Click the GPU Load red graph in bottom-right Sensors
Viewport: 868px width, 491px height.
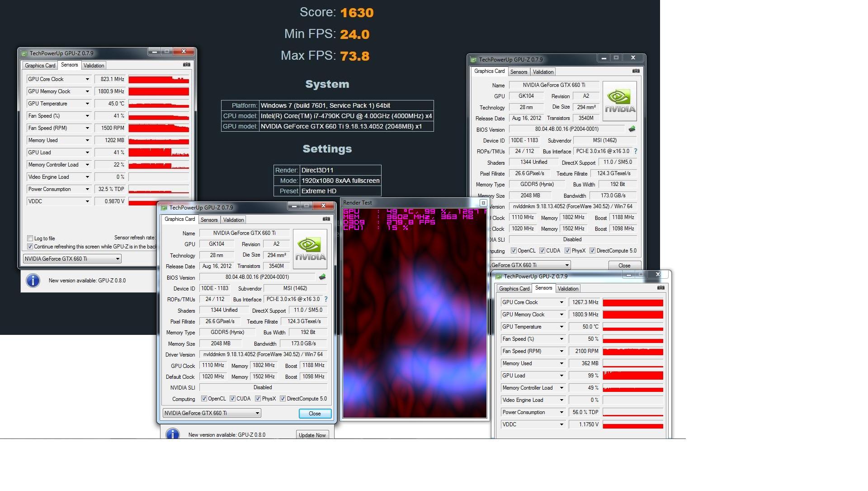[632, 376]
